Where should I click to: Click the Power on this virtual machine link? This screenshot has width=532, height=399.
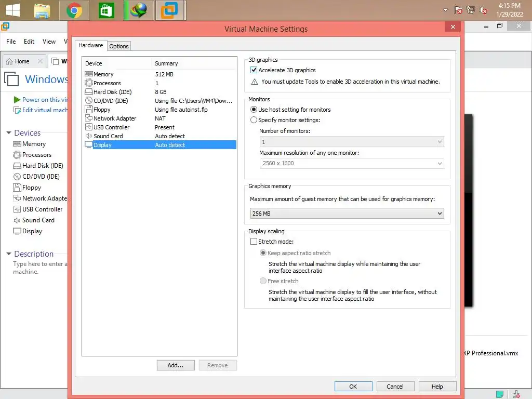pos(45,99)
